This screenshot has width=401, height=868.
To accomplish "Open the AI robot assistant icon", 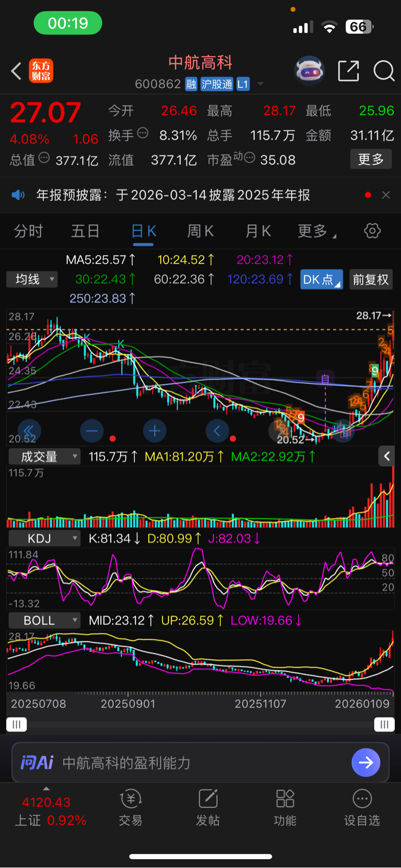I will 309,70.
